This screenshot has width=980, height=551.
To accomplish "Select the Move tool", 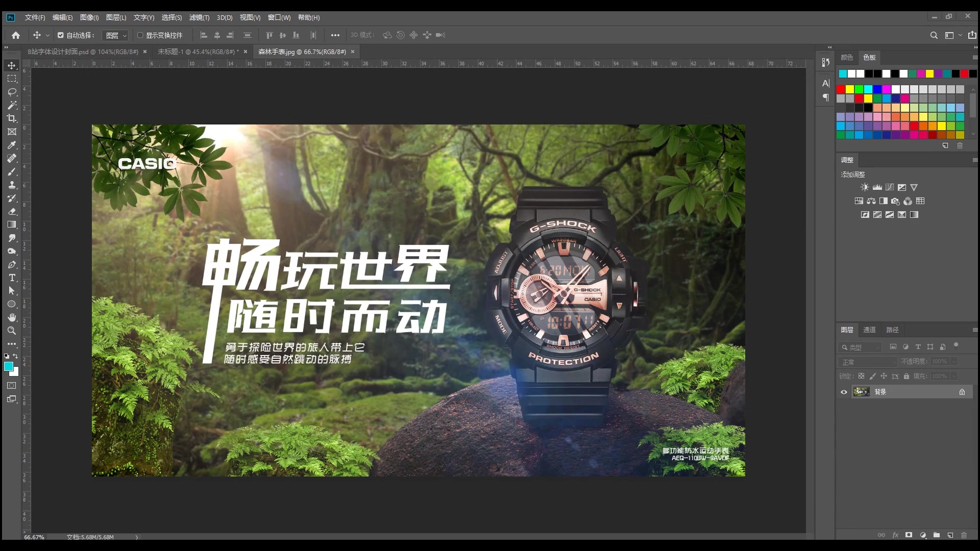I will click(x=11, y=65).
